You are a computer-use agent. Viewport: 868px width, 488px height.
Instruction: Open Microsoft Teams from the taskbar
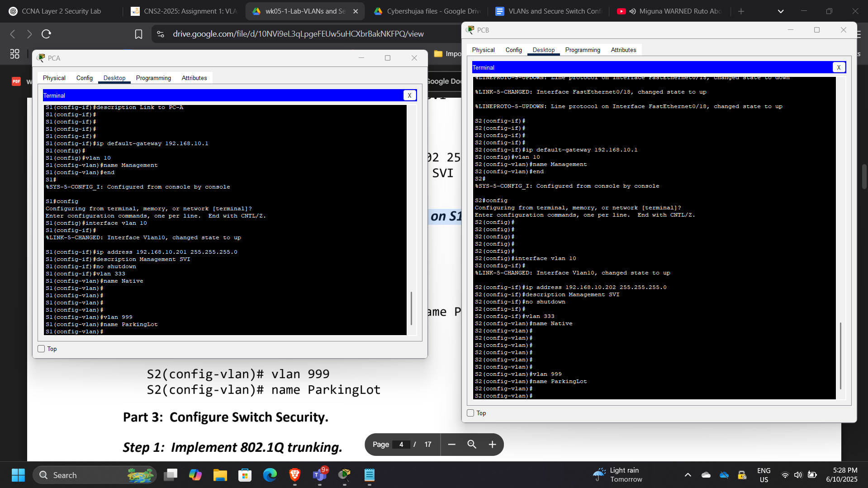point(320,475)
